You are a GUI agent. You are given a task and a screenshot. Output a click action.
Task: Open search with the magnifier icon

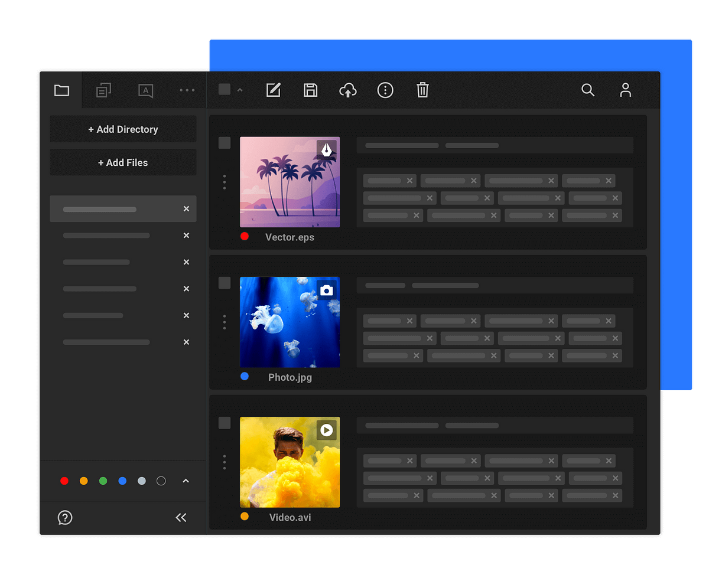pos(588,90)
